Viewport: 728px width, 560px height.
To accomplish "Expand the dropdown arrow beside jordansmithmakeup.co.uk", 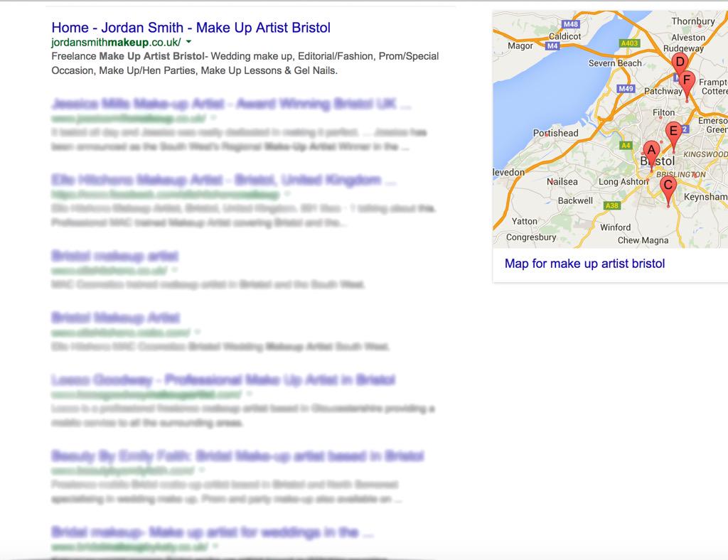I will (x=188, y=42).
